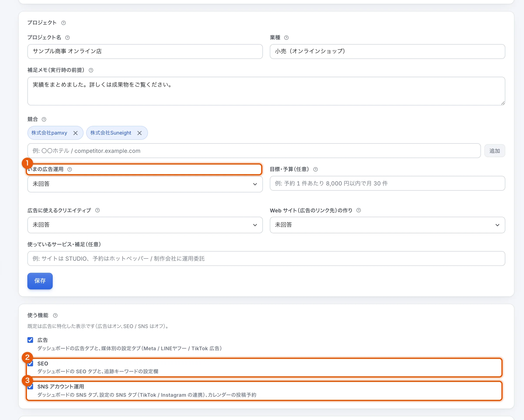
Task: Click the 目標・予算 input field
Action: pyautogui.click(x=387, y=183)
